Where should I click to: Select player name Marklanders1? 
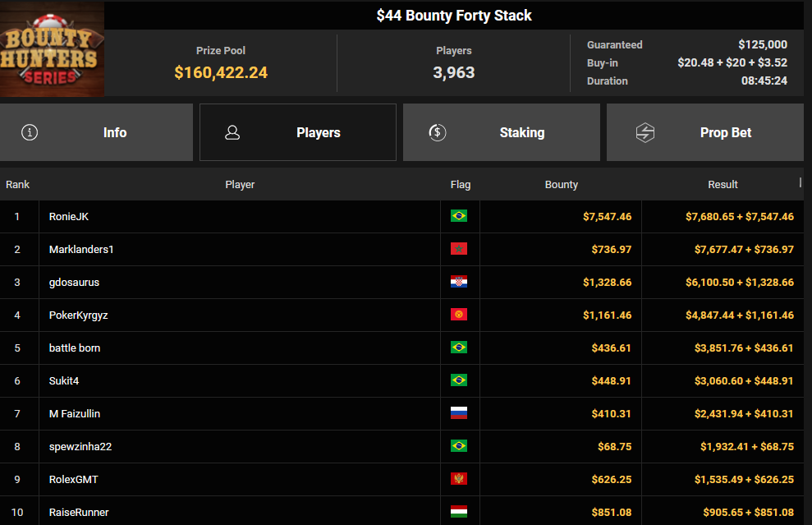[81, 249]
